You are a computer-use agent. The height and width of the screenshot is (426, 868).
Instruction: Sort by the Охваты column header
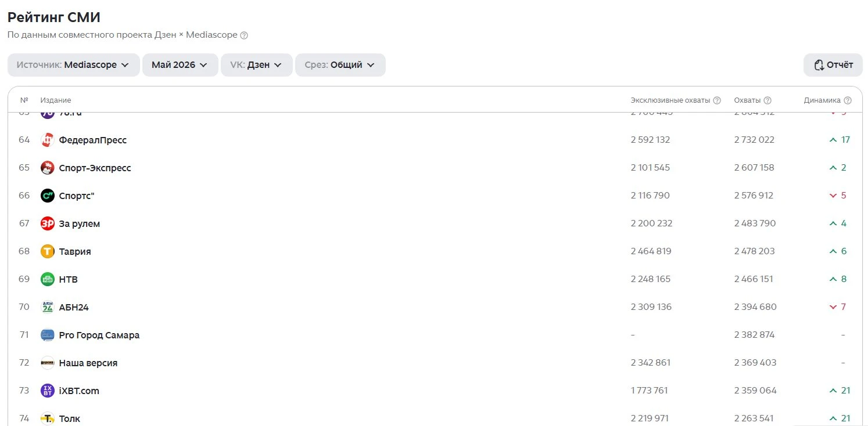[747, 100]
